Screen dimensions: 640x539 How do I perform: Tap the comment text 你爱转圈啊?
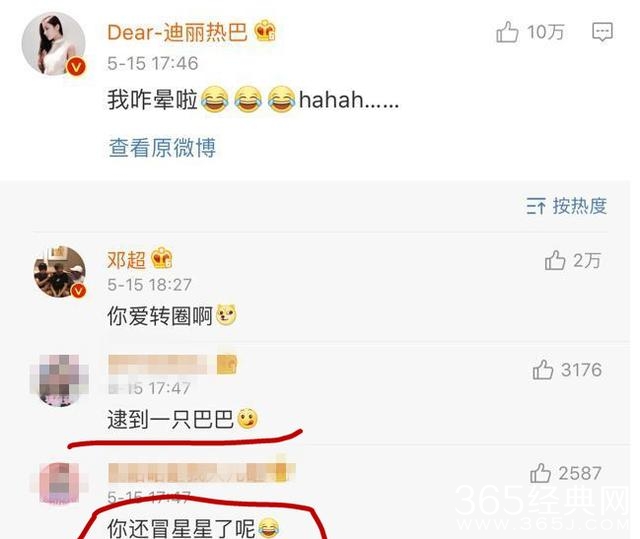click(160, 316)
